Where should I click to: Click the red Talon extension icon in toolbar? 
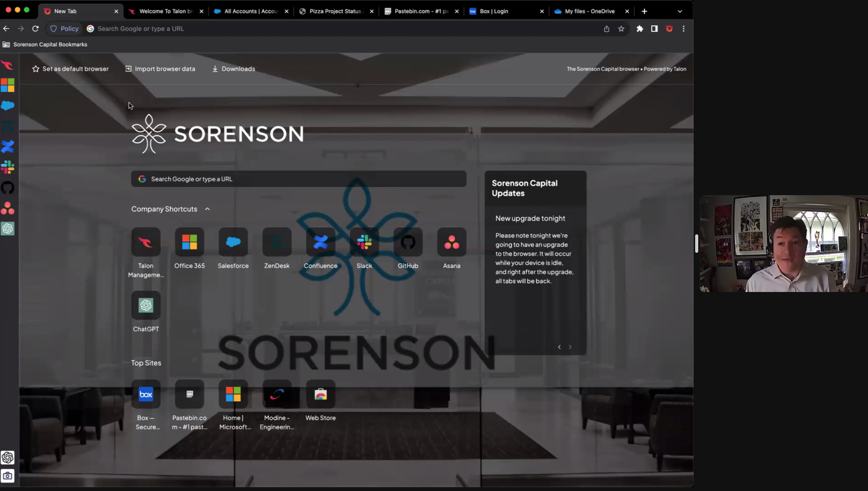tap(669, 28)
